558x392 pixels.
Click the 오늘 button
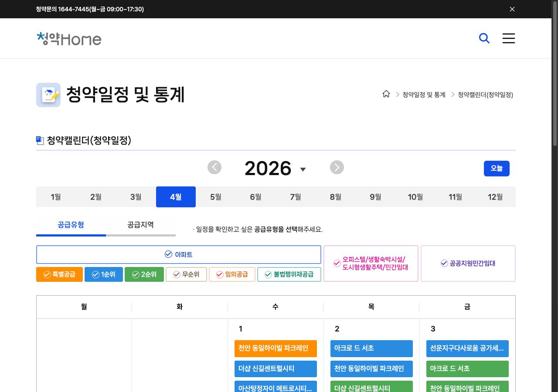click(x=497, y=169)
